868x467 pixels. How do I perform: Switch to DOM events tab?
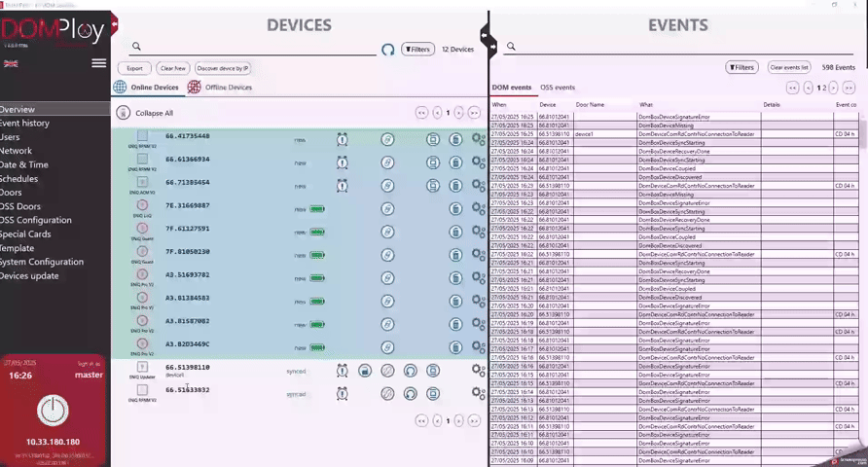(512, 88)
